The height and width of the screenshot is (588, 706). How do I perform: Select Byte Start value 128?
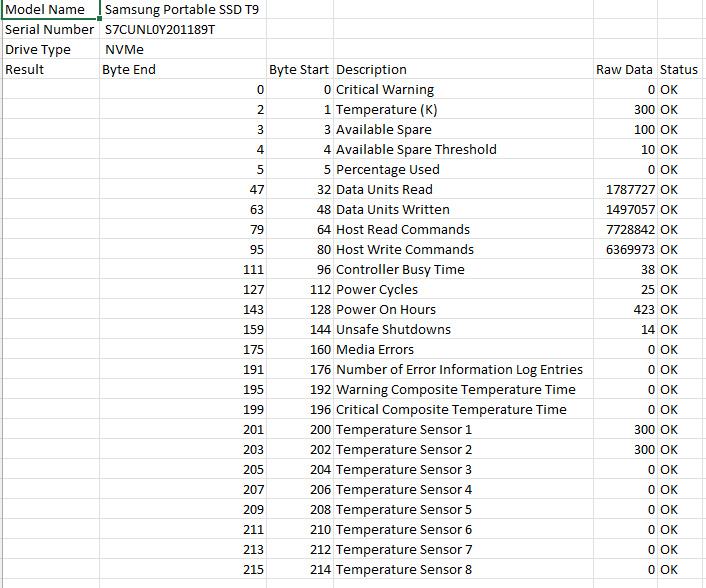(x=300, y=309)
